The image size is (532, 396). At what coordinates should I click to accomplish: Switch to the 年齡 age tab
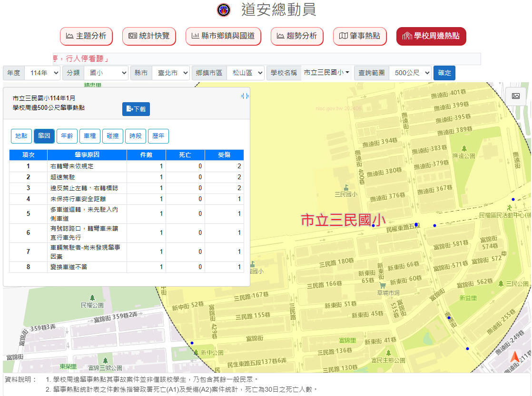pos(67,136)
